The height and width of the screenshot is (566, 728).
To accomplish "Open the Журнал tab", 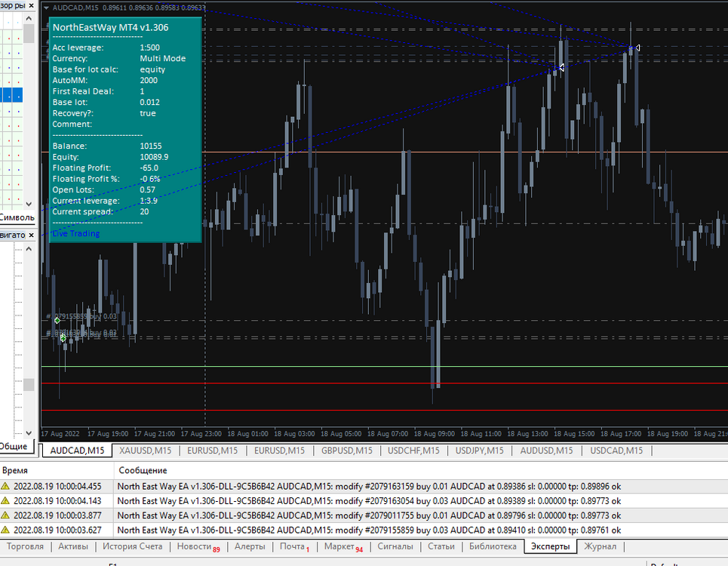I will pyautogui.click(x=600, y=546).
